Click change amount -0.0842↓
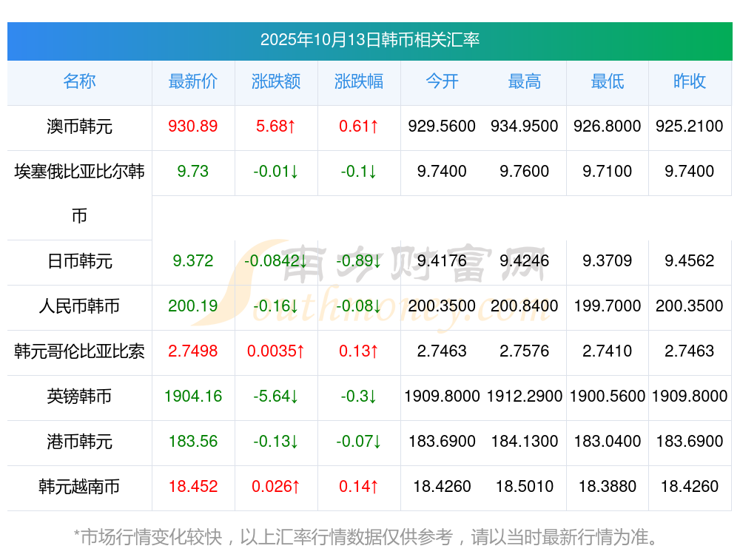The width and height of the screenshot is (740, 560). point(276,261)
